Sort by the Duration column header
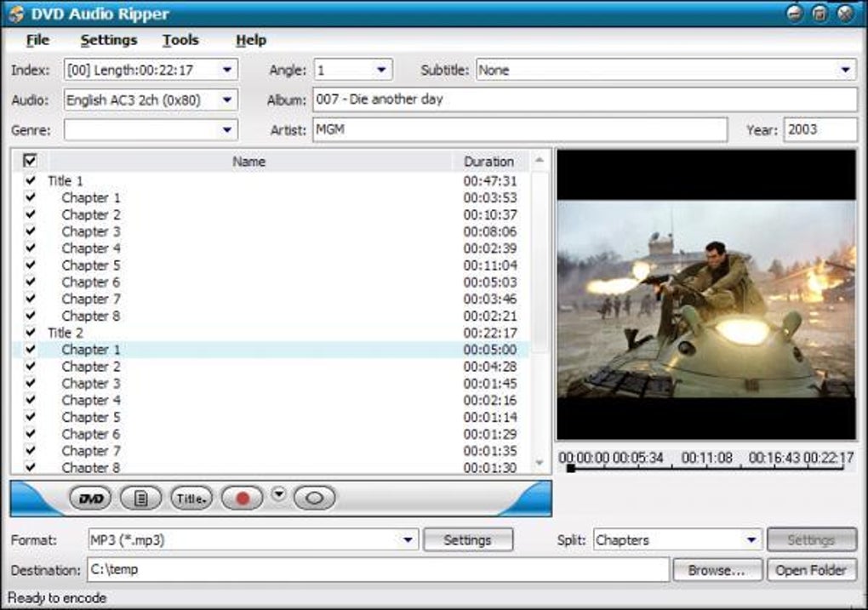 [489, 161]
